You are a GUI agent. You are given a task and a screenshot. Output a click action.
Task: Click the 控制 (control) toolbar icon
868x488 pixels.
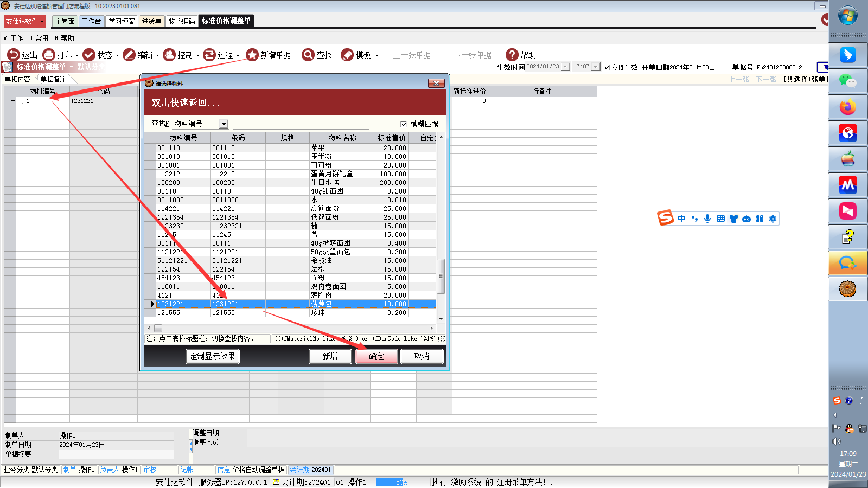(x=169, y=55)
